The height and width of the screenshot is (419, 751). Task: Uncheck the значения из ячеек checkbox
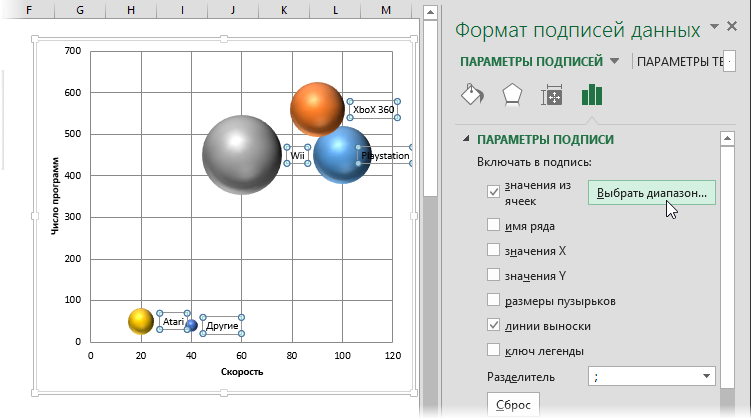493,192
